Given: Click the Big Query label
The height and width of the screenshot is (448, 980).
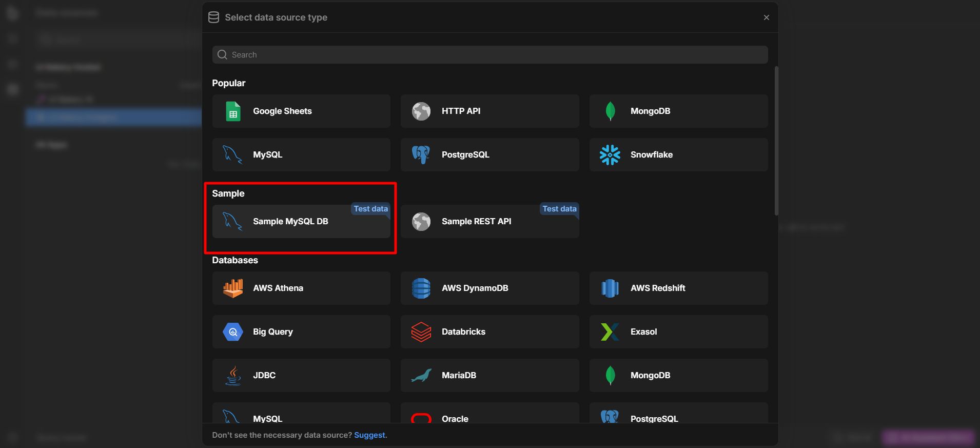Looking at the screenshot, I should tap(273, 332).
